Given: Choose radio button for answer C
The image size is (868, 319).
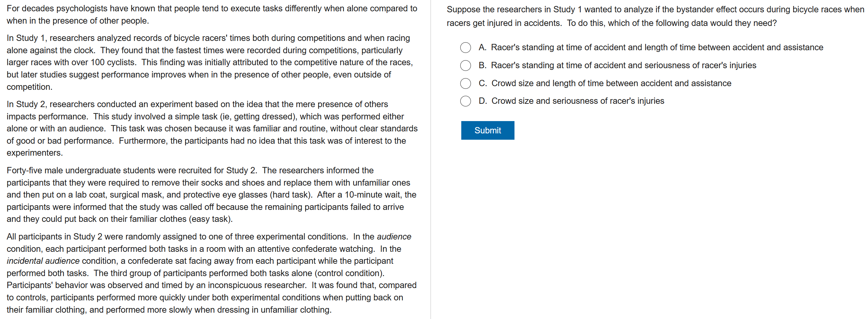Looking at the screenshot, I should (x=465, y=83).
